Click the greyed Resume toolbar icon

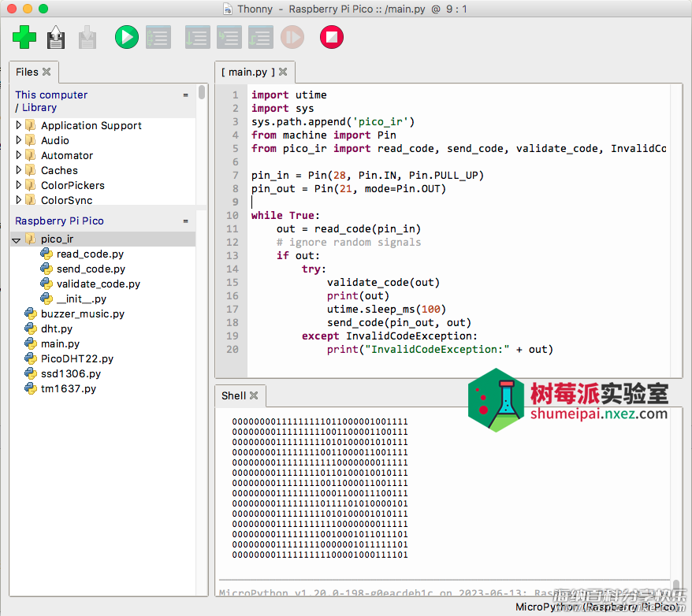pyautogui.click(x=292, y=37)
